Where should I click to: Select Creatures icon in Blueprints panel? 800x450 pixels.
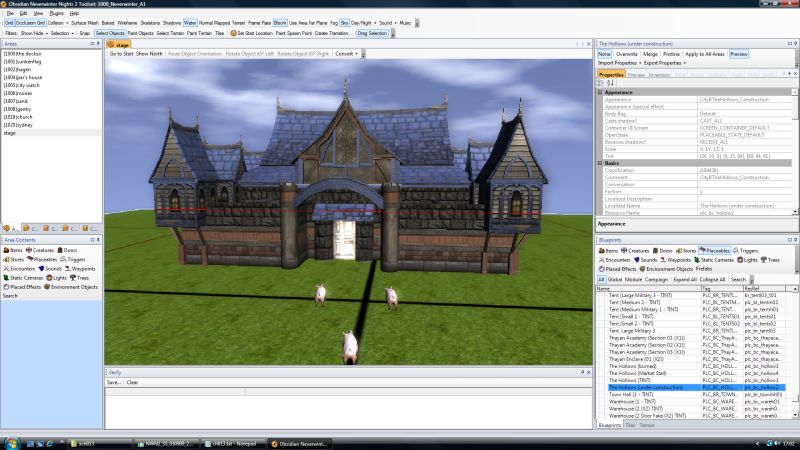(624, 251)
